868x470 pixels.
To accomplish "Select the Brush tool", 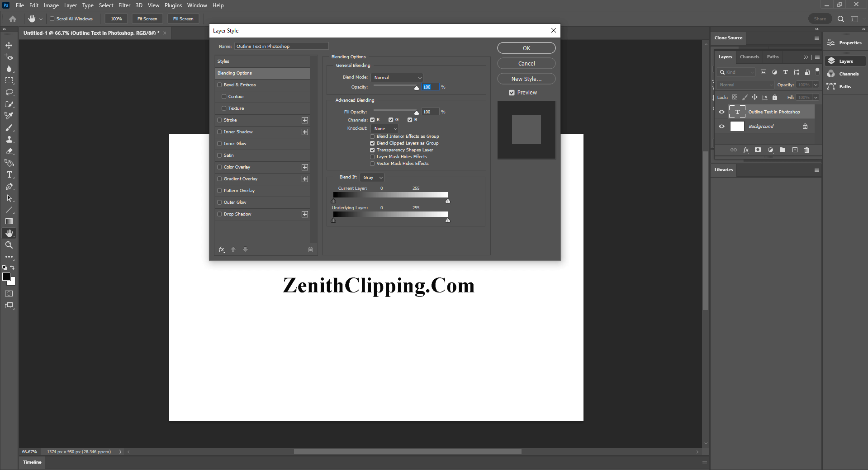I will coord(9,128).
